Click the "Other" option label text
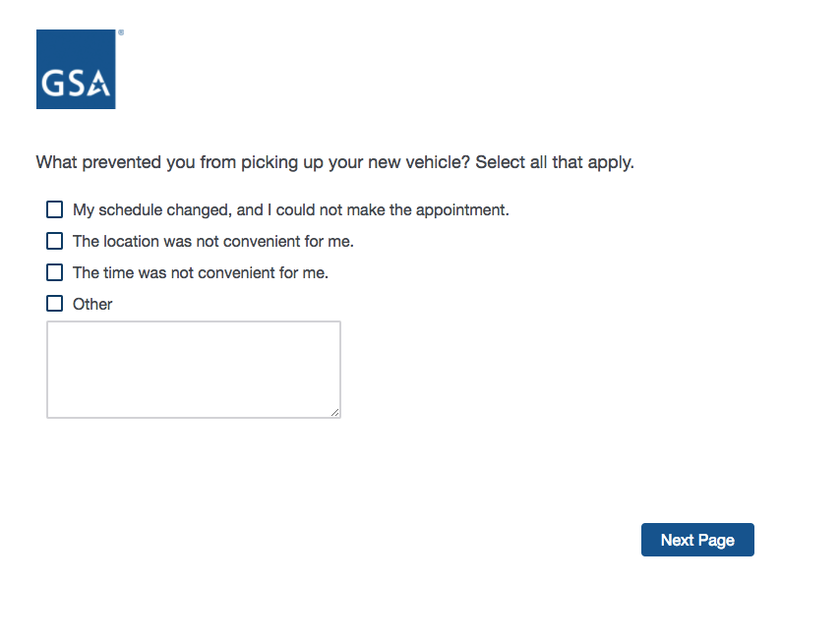 92,305
